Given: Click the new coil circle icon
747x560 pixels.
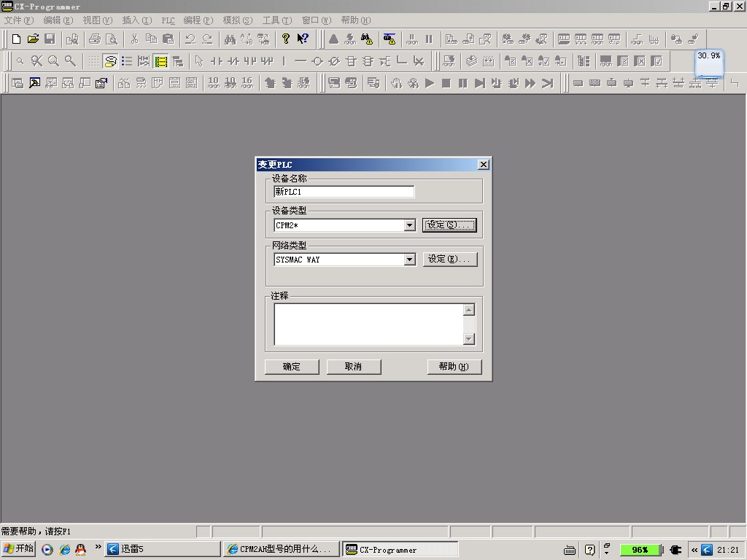Looking at the screenshot, I should coord(317,61).
